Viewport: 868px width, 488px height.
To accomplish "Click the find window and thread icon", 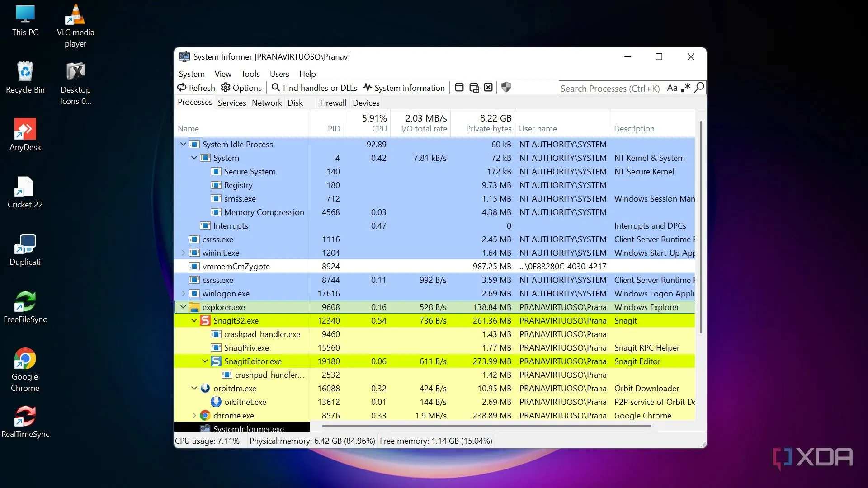I will 474,88.
